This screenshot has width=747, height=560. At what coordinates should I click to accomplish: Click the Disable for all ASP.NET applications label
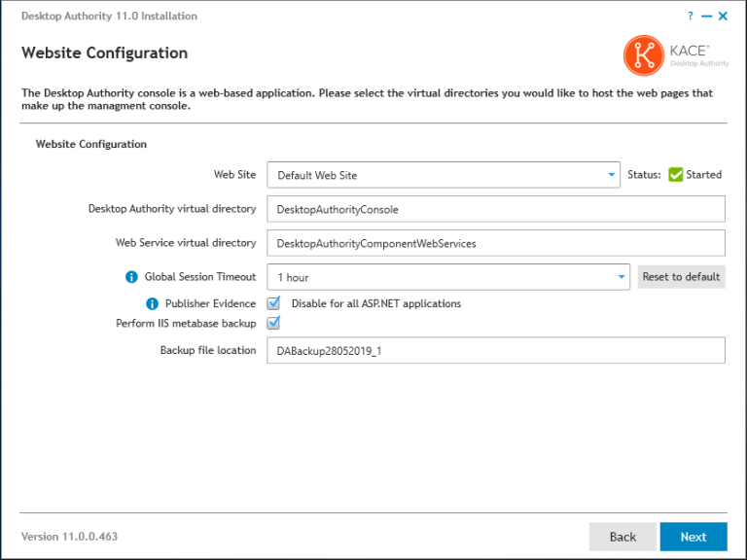[x=375, y=303]
